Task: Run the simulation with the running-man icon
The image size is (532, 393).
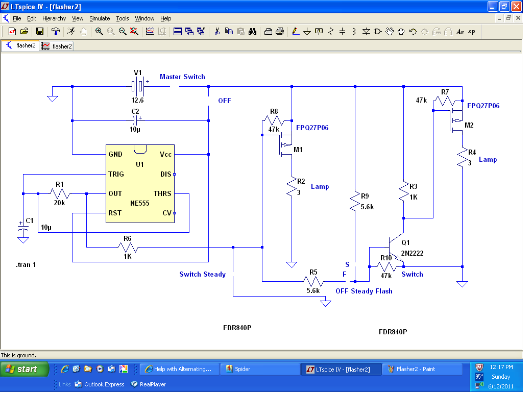Action: point(71,32)
